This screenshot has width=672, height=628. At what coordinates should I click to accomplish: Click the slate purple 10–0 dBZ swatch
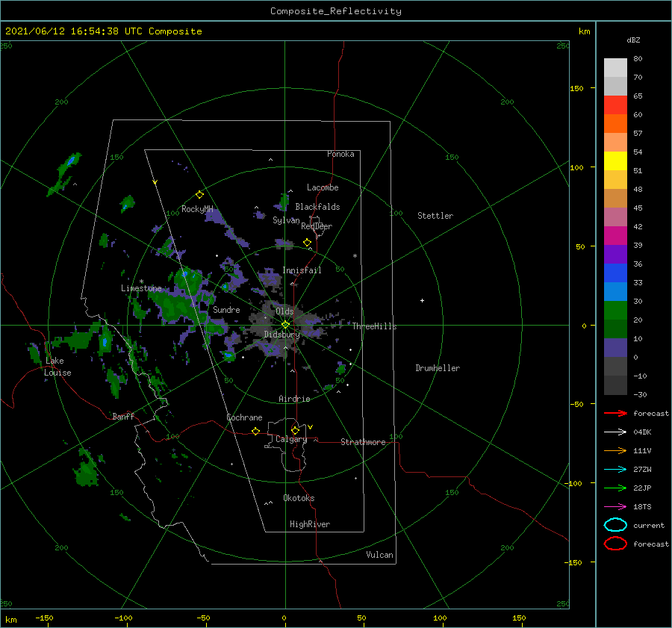[x=615, y=348]
